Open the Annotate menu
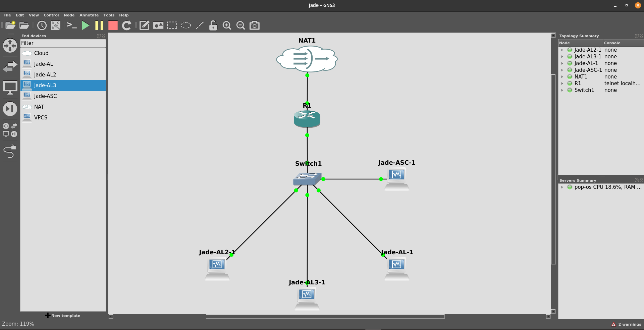Screen dimensions: 644x330 (89, 15)
